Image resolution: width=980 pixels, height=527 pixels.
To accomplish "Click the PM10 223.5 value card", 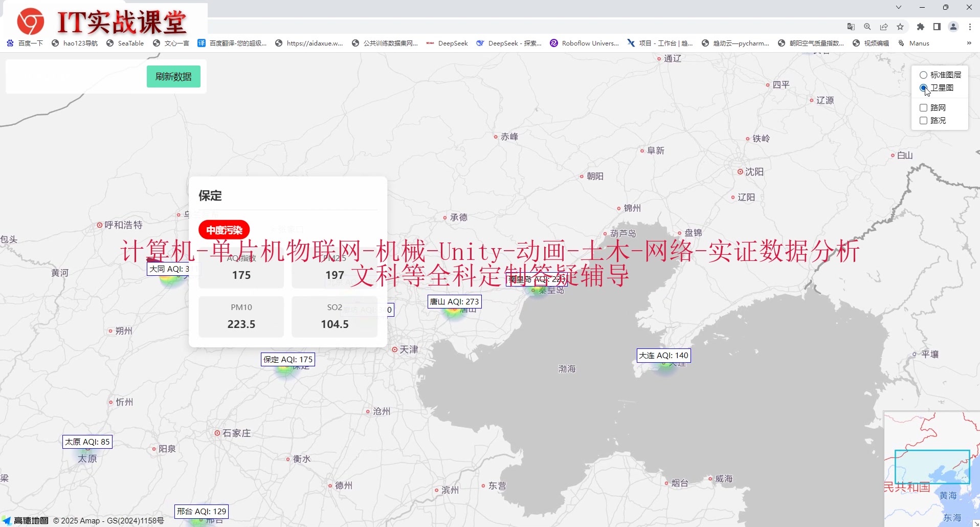I will (241, 317).
